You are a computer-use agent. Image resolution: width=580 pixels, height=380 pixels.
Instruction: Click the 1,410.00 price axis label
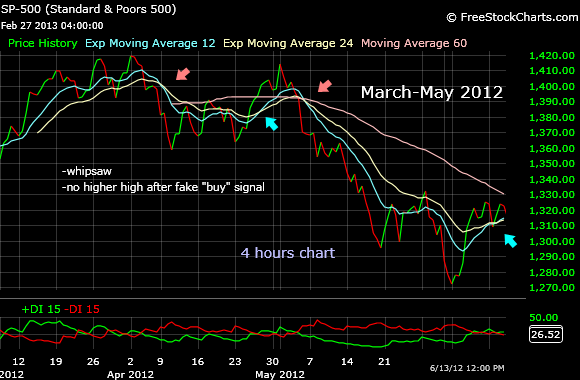tap(552, 71)
